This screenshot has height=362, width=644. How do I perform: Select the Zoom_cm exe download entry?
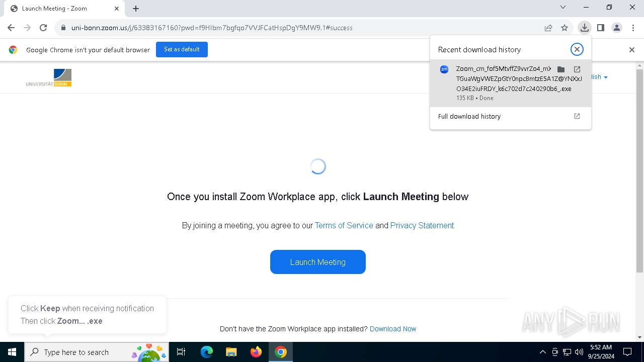tap(510, 83)
